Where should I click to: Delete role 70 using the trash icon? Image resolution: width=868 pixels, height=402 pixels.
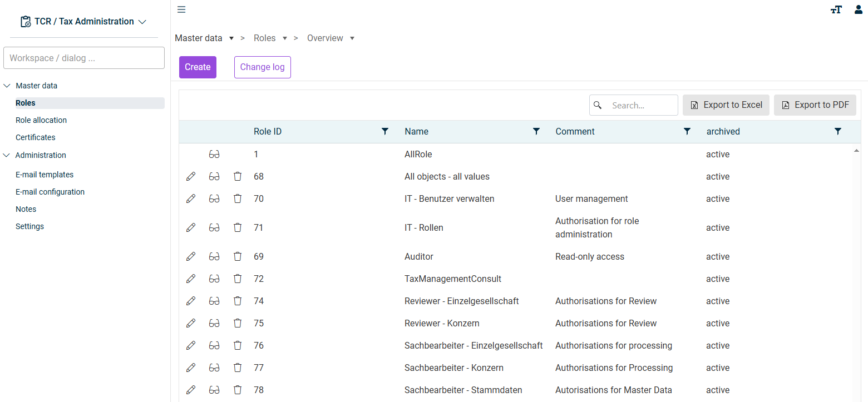pos(238,198)
